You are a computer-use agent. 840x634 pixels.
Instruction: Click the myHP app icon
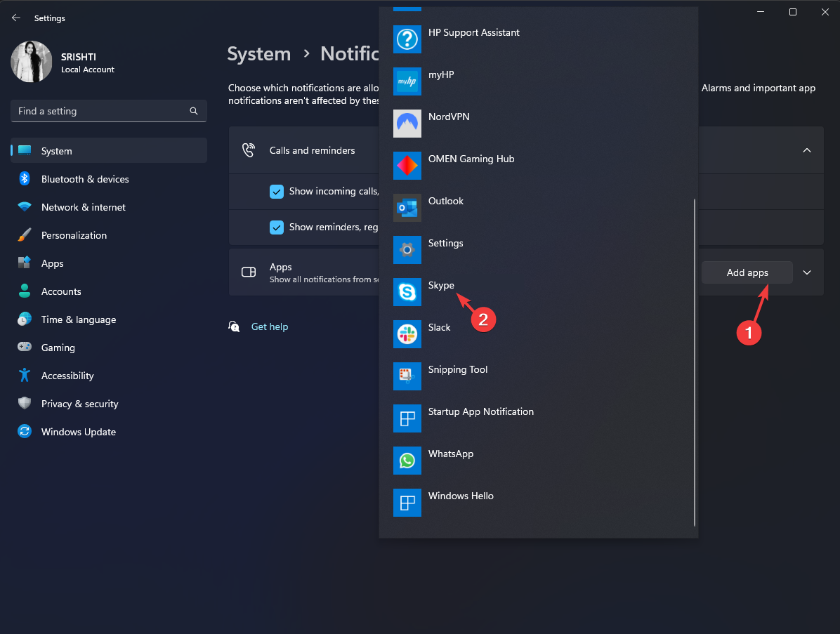(407, 81)
